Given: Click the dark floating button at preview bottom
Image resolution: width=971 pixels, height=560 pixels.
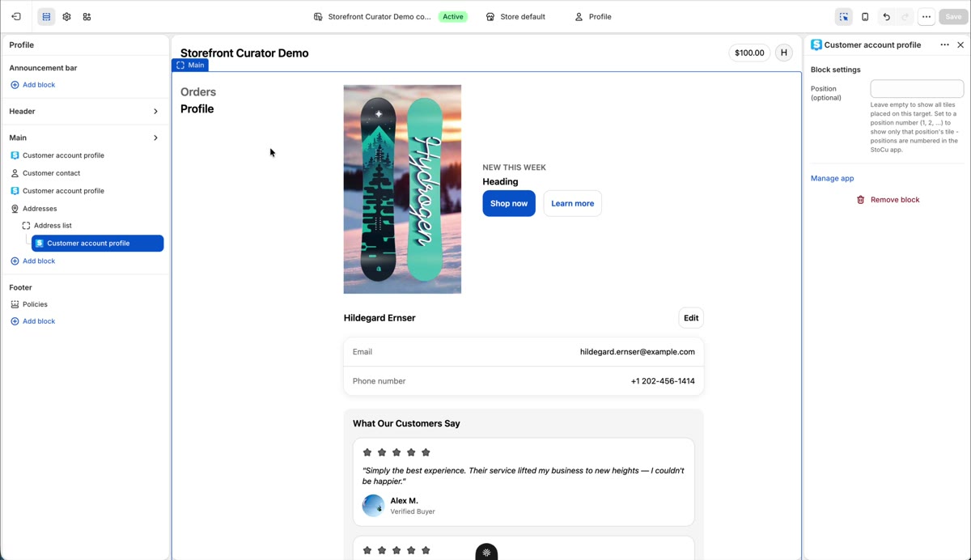Looking at the screenshot, I should pos(486,552).
